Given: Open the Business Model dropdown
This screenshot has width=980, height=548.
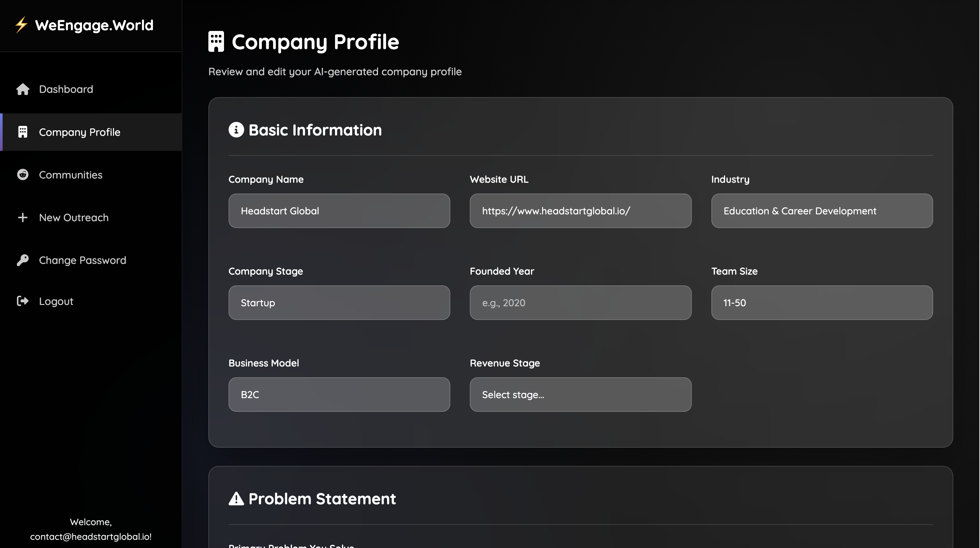Looking at the screenshot, I should pos(339,395).
